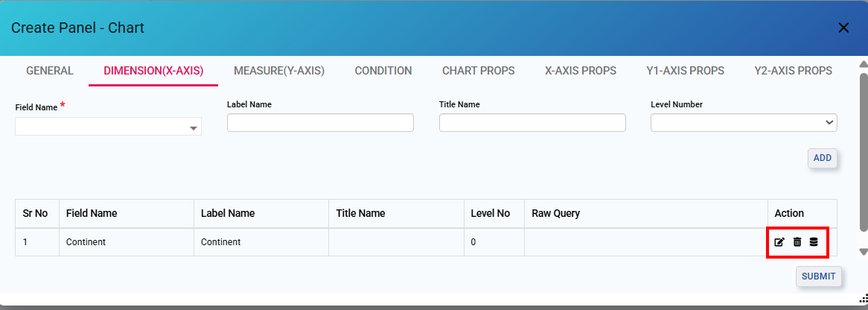Switch to the GENERAL tab
The image size is (868, 310).
pyautogui.click(x=50, y=72)
